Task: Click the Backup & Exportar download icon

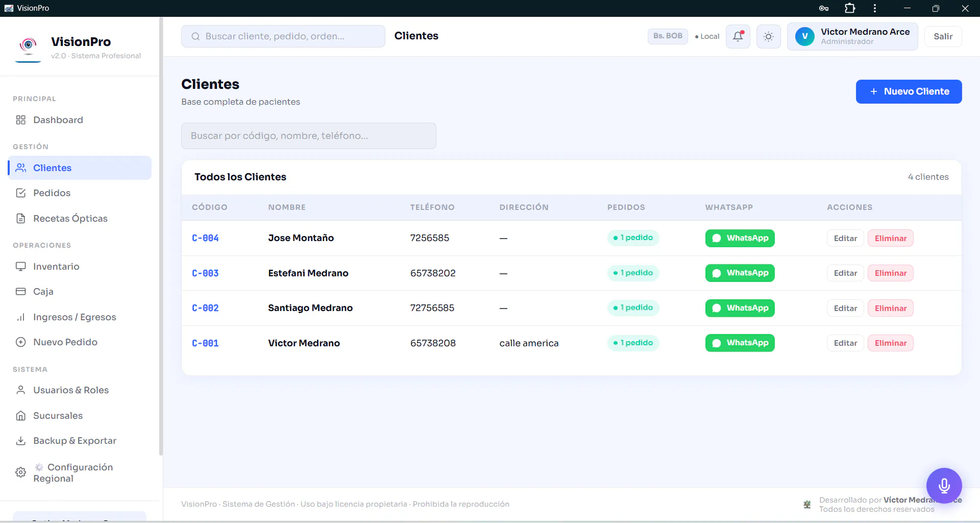Action: 20,441
